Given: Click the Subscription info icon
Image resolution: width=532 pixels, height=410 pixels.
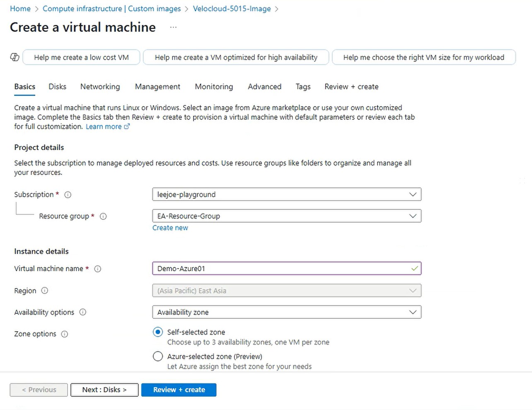Looking at the screenshot, I should [x=68, y=194].
